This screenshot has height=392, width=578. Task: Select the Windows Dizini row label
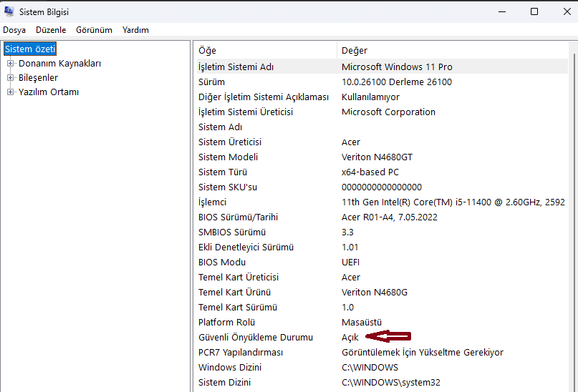(x=230, y=368)
